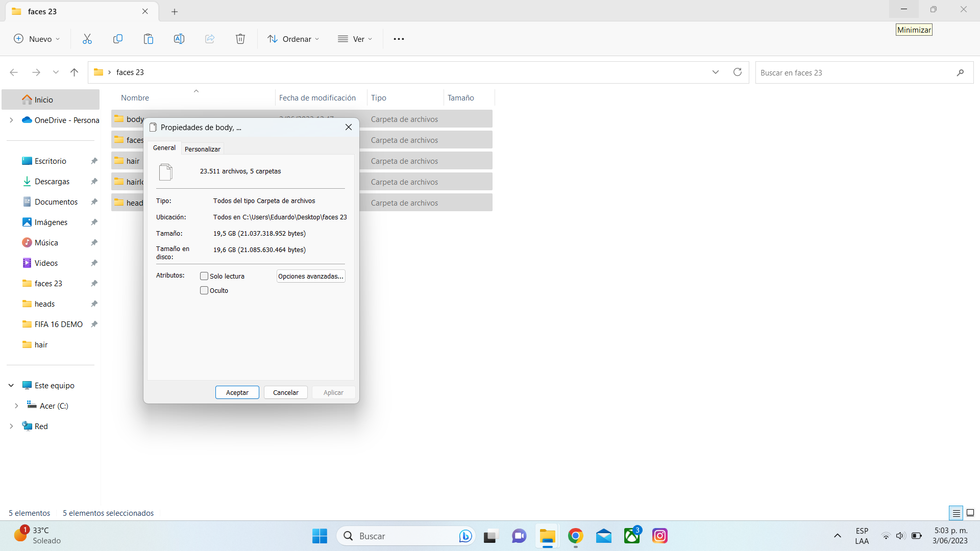Open Mail app from taskbar
The height and width of the screenshot is (551, 980).
(x=604, y=536)
